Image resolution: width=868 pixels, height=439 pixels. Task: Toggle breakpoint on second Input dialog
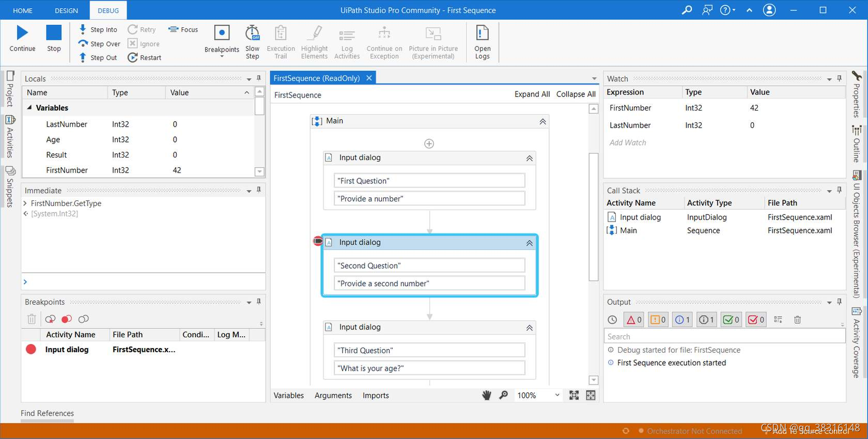coord(318,241)
